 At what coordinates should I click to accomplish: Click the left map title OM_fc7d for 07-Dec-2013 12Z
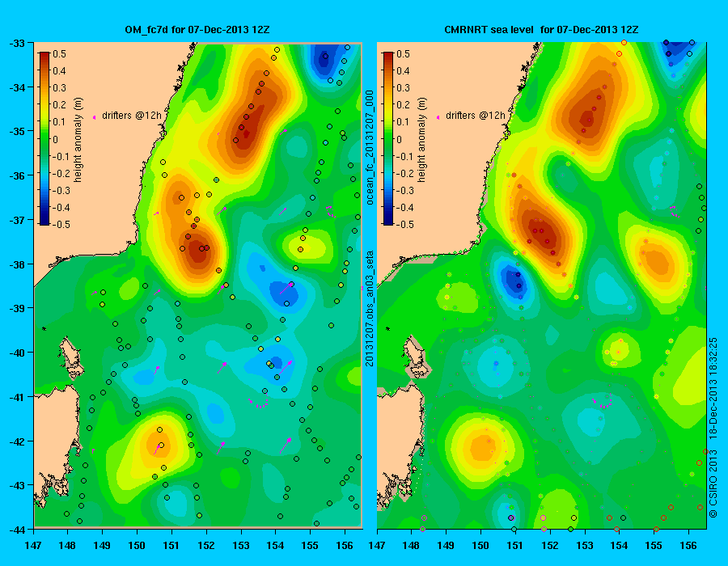coord(197,30)
